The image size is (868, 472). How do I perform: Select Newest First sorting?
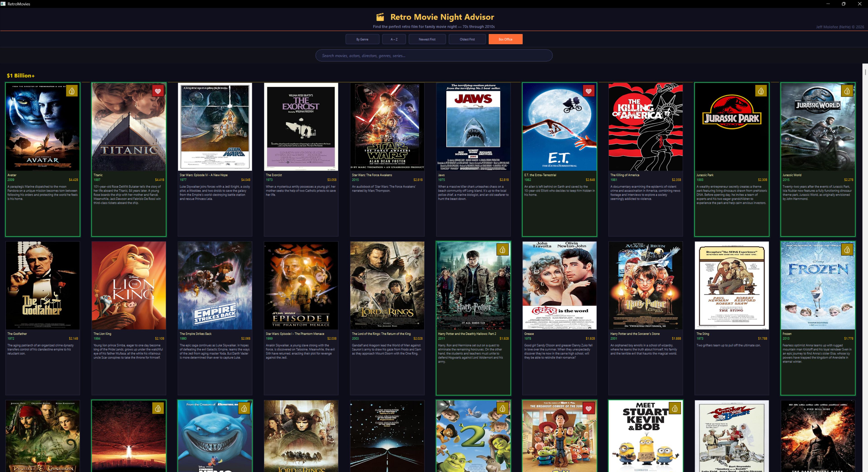tap(427, 39)
